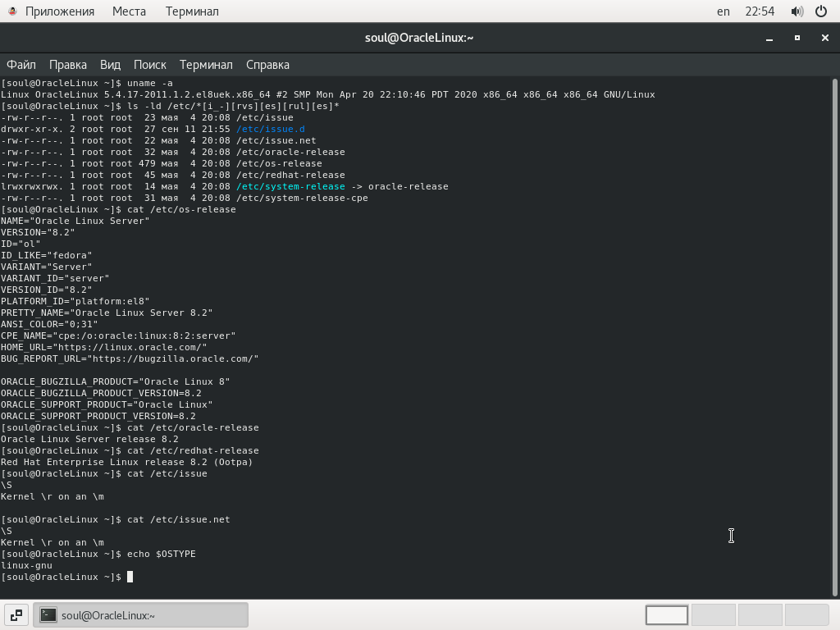This screenshot has width=840, height=630.
Task: Click the /etc/system-release symlink name
Action: coord(290,186)
